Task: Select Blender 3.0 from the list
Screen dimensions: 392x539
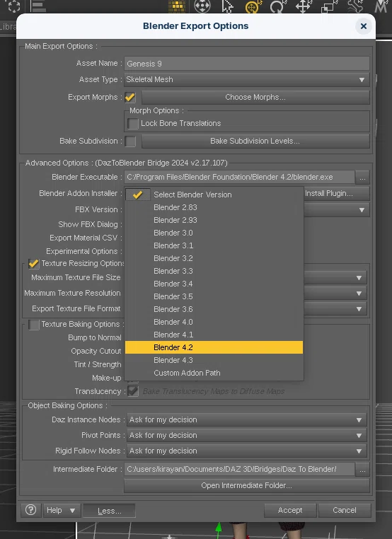Action: coord(214,233)
